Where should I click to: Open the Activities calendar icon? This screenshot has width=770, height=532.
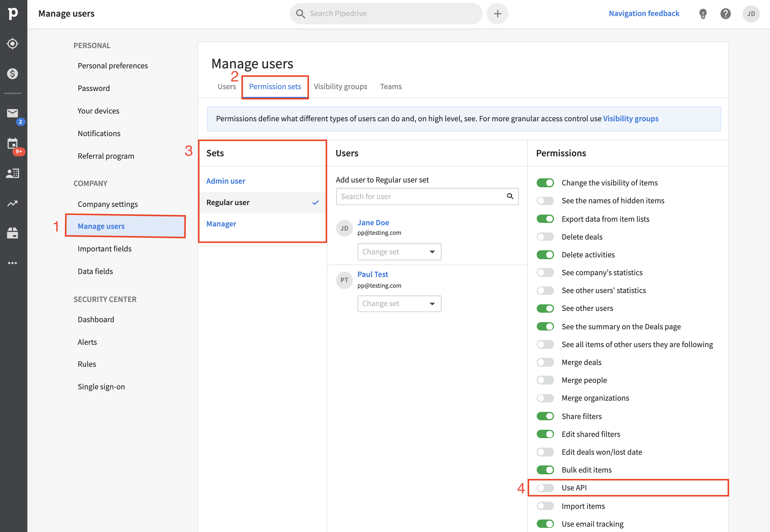tap(13, 144)
